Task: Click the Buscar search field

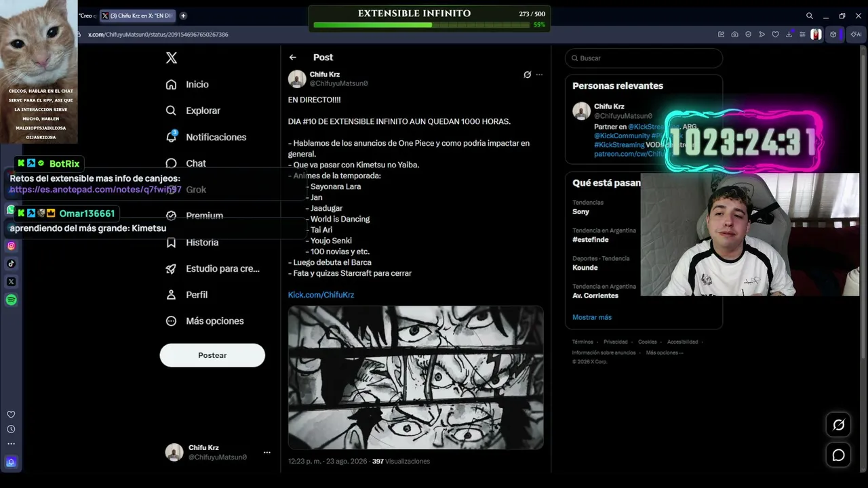Action: click(644, 58)
